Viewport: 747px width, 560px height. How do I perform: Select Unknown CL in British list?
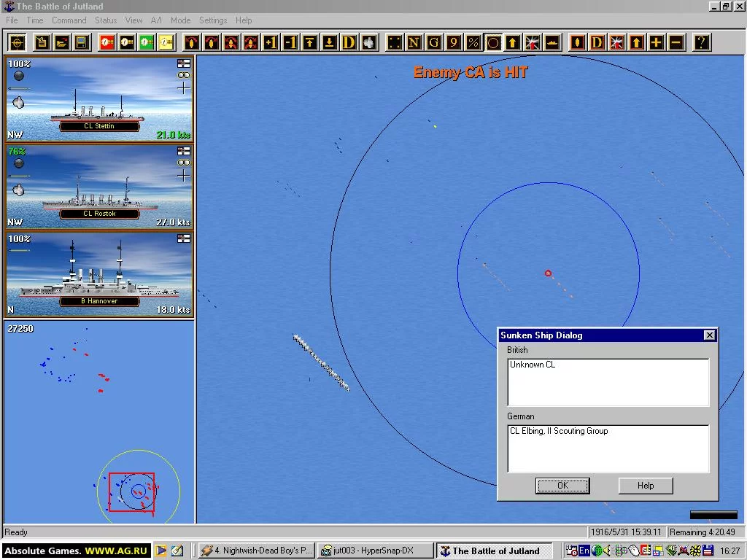click(x=533, y=365)
